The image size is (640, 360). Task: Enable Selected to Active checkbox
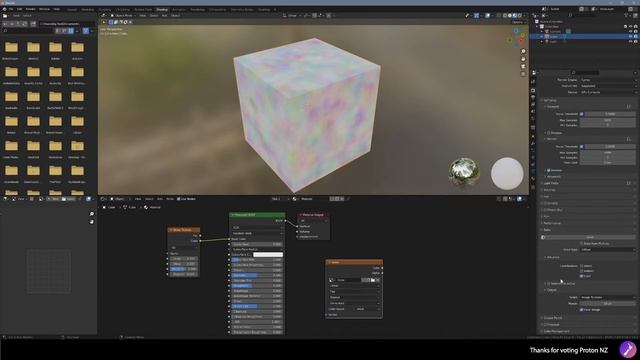point(549,283)
